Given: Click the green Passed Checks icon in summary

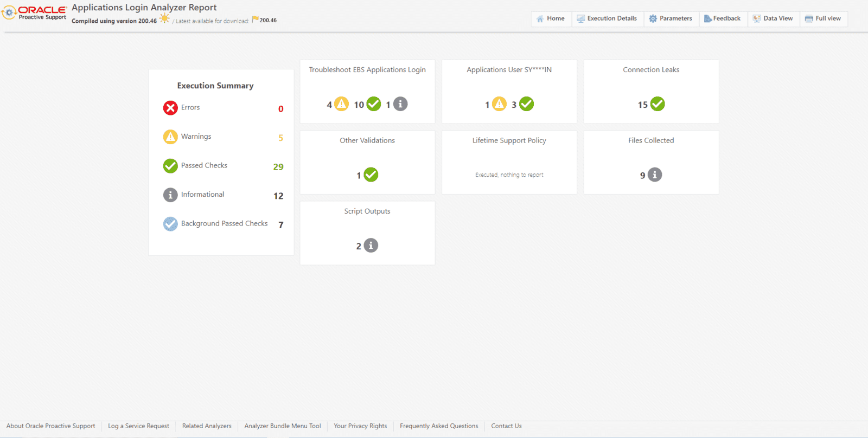Looking at the screenshot, I should (x=170, y=166).
